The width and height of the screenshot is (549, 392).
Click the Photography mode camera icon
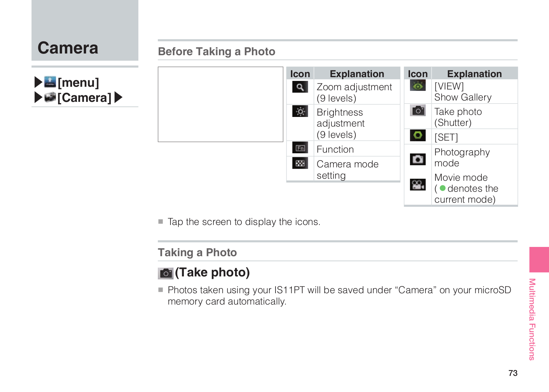click(418, 159)
